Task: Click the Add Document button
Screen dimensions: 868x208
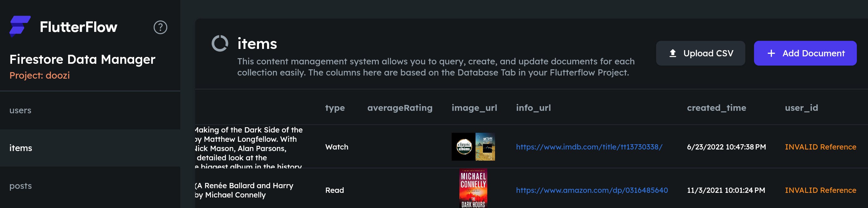Action: [805, 53]
